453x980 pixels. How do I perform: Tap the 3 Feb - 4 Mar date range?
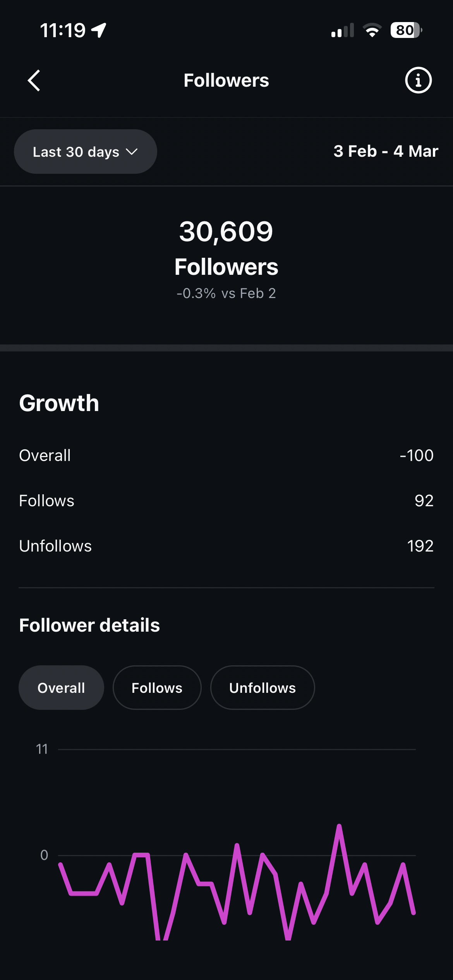click(x=386, y=151)
